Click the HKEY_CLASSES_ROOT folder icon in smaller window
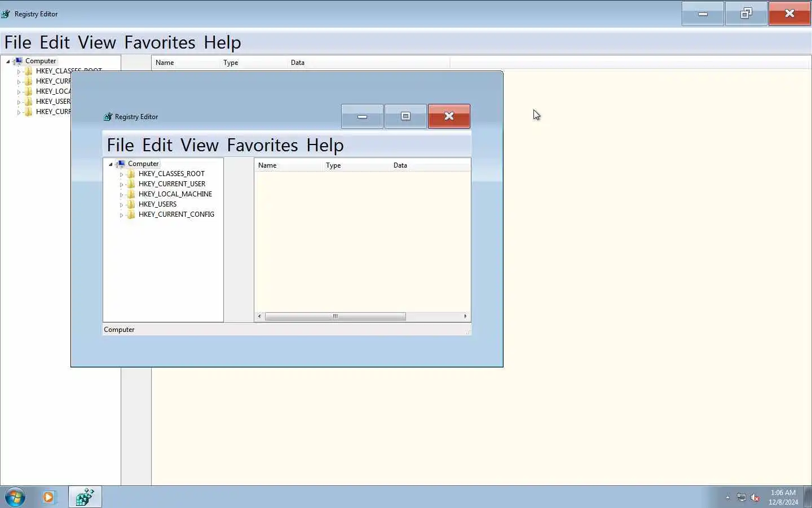Screen dimensions: 812x508 point(131,174)
